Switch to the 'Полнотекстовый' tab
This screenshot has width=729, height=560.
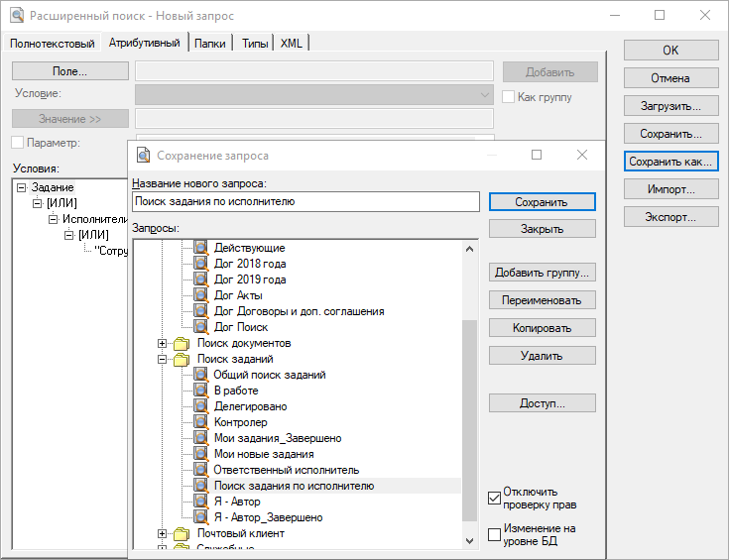point(53,44)
